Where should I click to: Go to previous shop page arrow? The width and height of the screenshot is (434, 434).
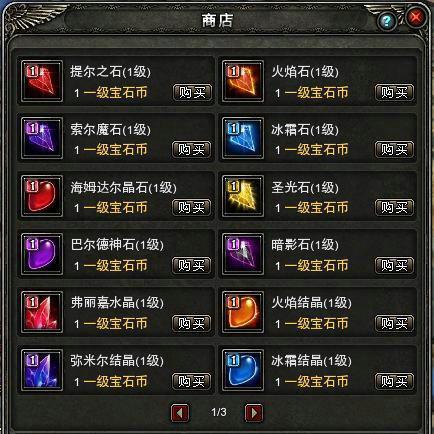coord(180,413)
